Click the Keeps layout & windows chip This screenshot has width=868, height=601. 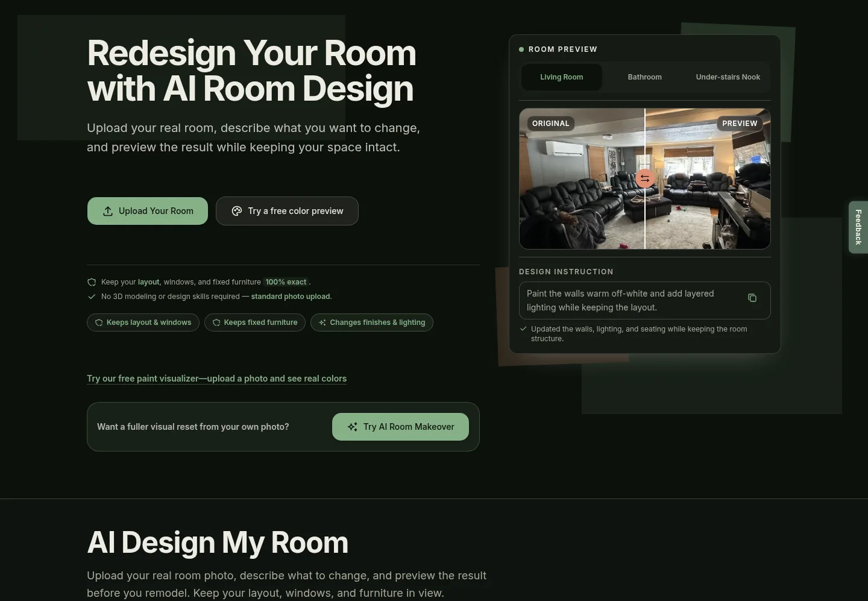pos(143,323)
